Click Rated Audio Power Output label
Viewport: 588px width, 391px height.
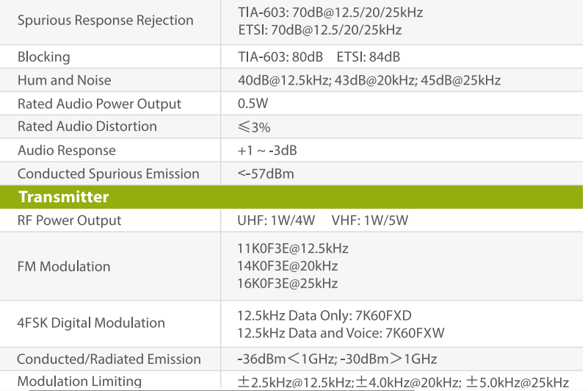coord(99,104)
